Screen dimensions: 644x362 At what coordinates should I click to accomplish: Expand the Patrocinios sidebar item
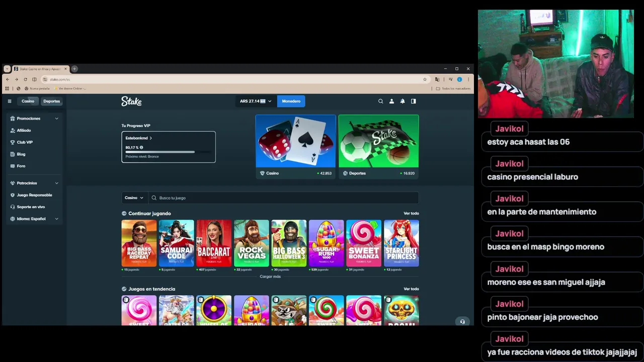click(34, 183)
